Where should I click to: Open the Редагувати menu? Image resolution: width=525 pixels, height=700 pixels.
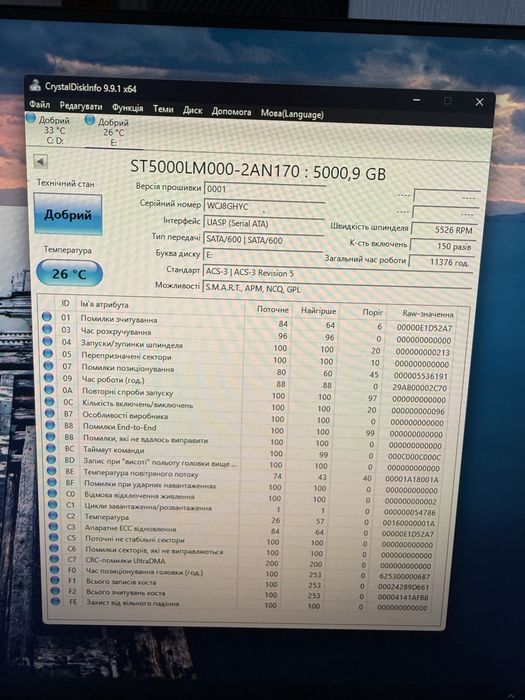coord(81,106)
